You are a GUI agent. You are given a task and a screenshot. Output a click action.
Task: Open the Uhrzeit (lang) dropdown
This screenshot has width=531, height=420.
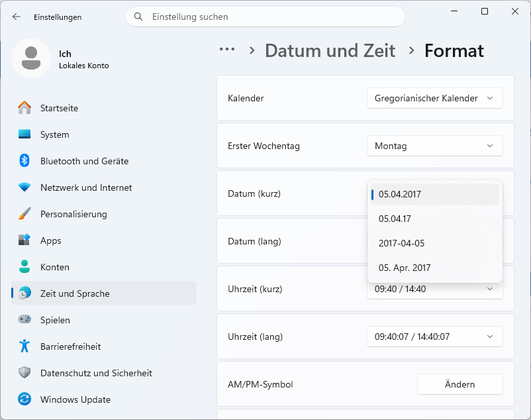pyautogui.click(x=435, y=337)
